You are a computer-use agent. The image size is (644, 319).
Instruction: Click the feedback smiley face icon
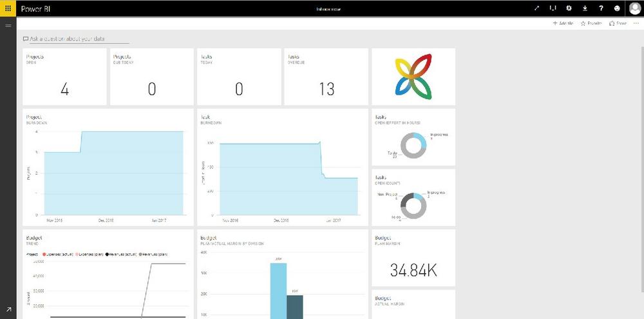pos(617,8)
